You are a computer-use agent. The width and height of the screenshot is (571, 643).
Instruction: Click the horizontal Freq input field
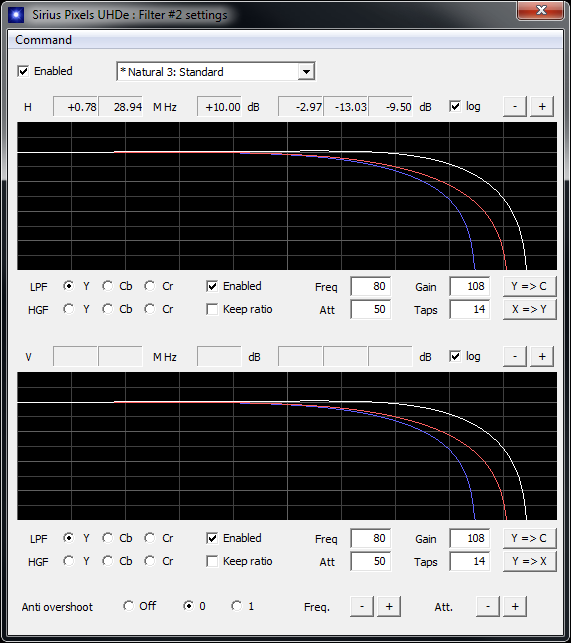coord(370,286)
